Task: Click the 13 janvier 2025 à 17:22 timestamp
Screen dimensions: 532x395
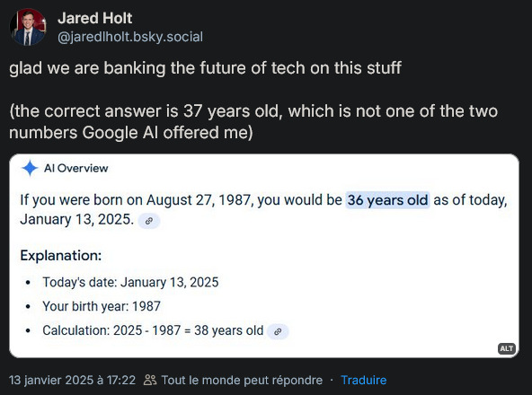Action: pyautogui.click(x=72, y=380)
